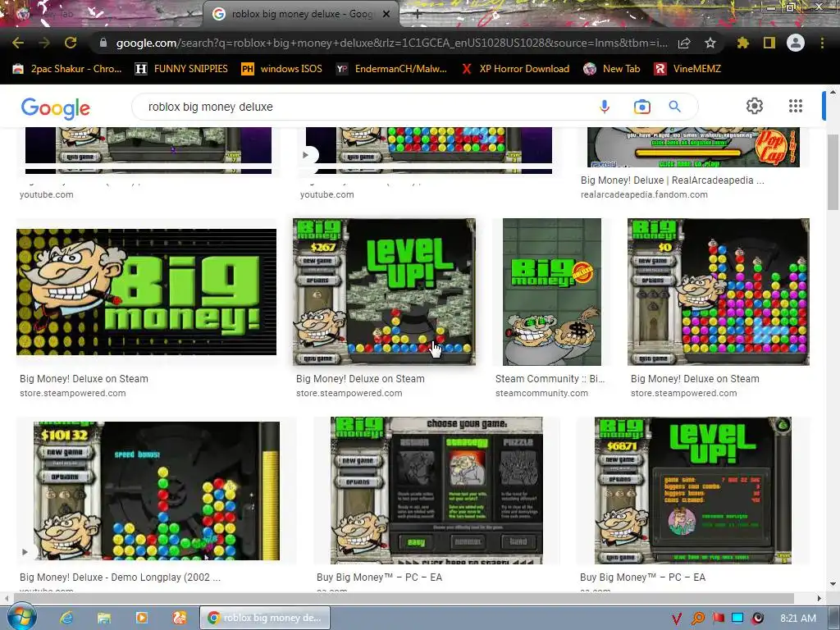Open the media player taskbar icon
Viewport: 840px width, 630px height.
(141, 618)
